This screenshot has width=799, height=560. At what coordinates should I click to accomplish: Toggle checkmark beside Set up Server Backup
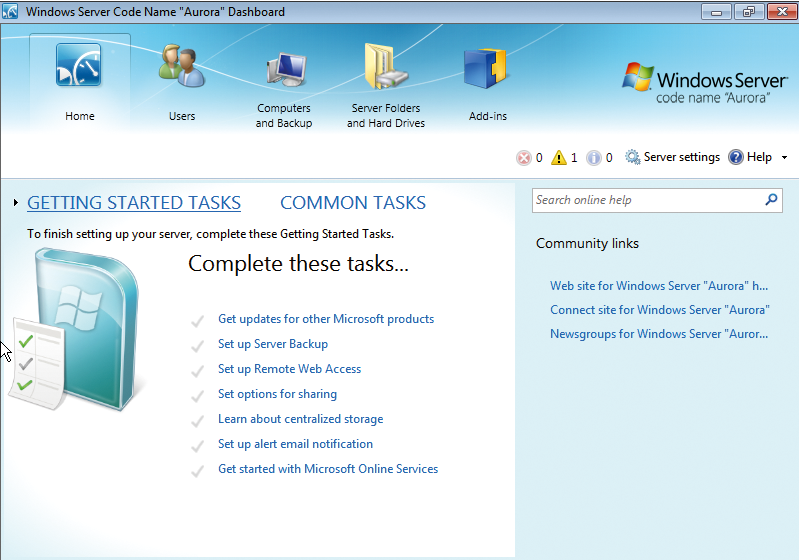coord(197,345)
